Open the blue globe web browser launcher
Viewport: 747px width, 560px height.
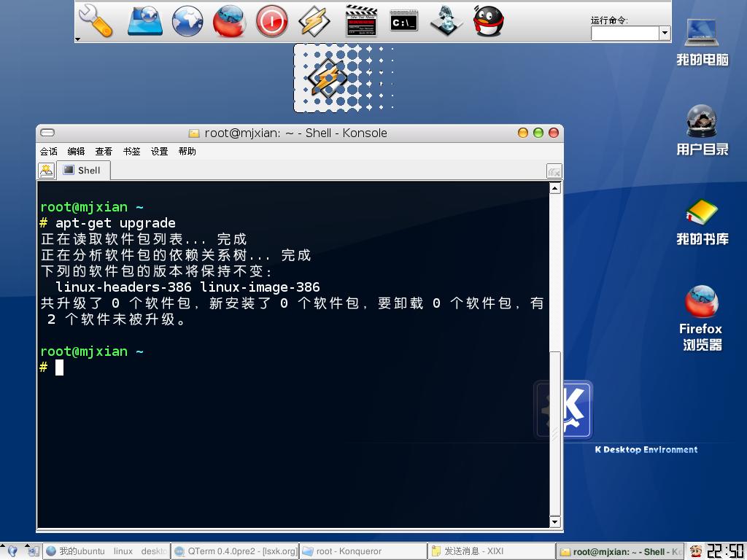187,21
